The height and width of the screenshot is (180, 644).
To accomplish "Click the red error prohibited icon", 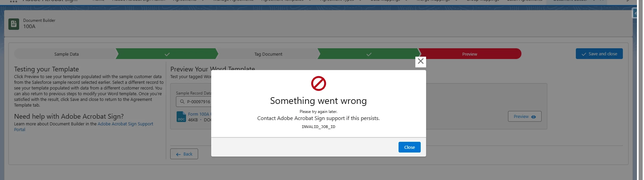I will pos(318,83).
